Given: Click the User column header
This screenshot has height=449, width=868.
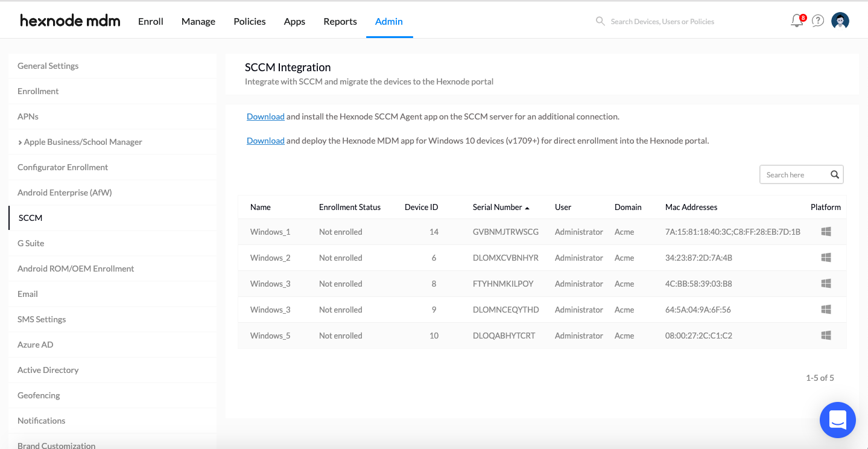Looking at the screenshot, I should click(x=563, y=207).
